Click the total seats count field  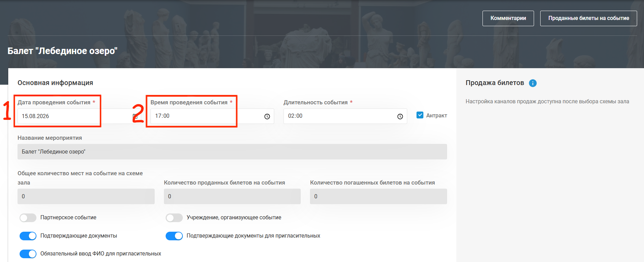coord(86,196)
